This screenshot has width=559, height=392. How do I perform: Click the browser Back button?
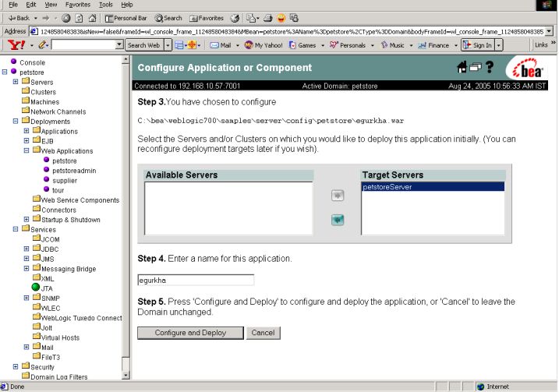(19, 18)
